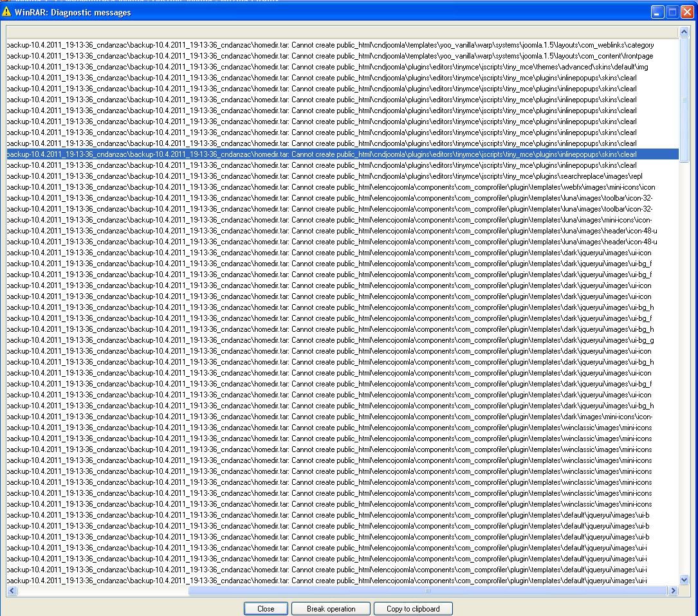Click the highlighted blue message row
Viewport: 698px width, 616px height.
pos(342,154)
